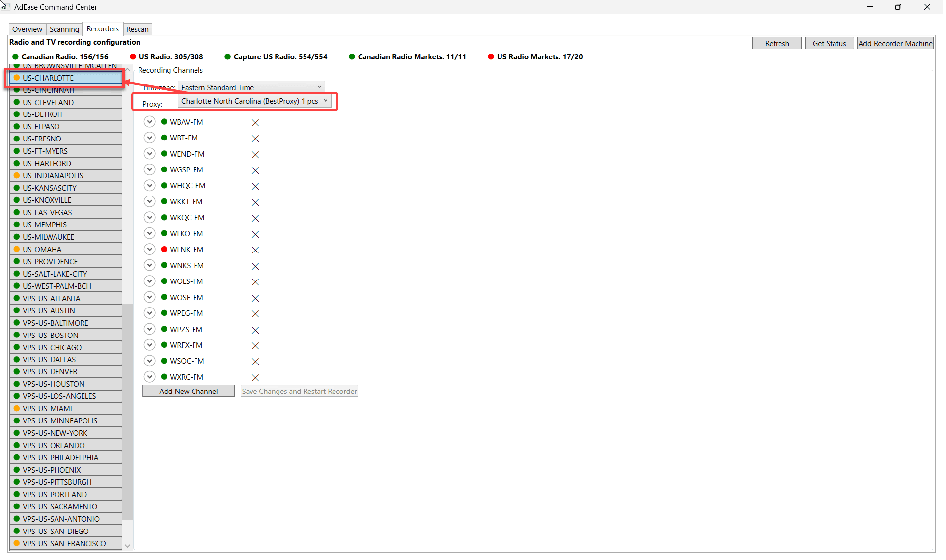Screen dimensions: 946x560
Task: Click Capture US Radio: 554/554 status
Action: coord(276,57)
